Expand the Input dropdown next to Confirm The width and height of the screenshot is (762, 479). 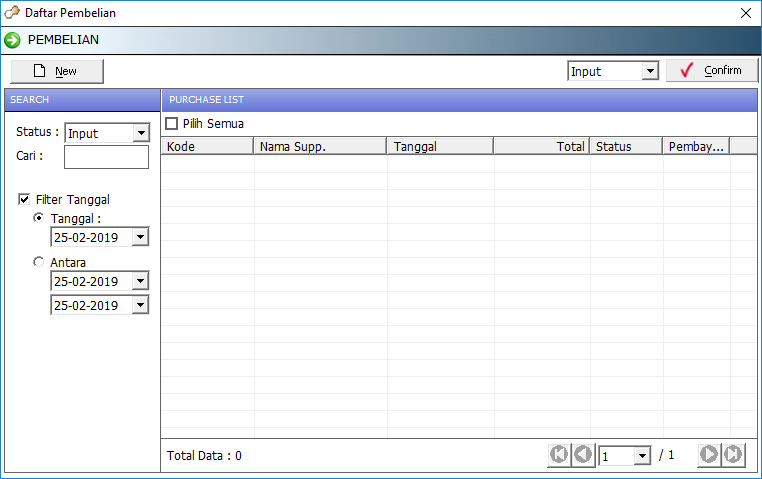click(x=649, y=71)
